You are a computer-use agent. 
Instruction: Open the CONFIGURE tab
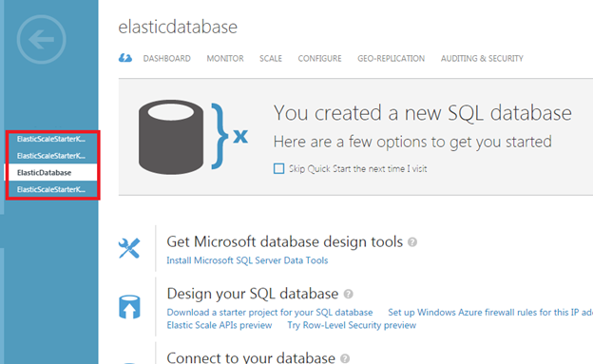(319, 59)
